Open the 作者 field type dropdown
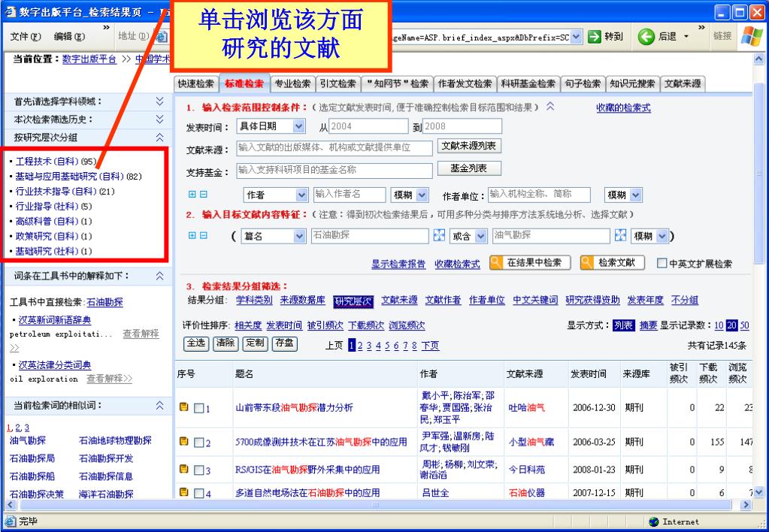 tap(301, 195)
